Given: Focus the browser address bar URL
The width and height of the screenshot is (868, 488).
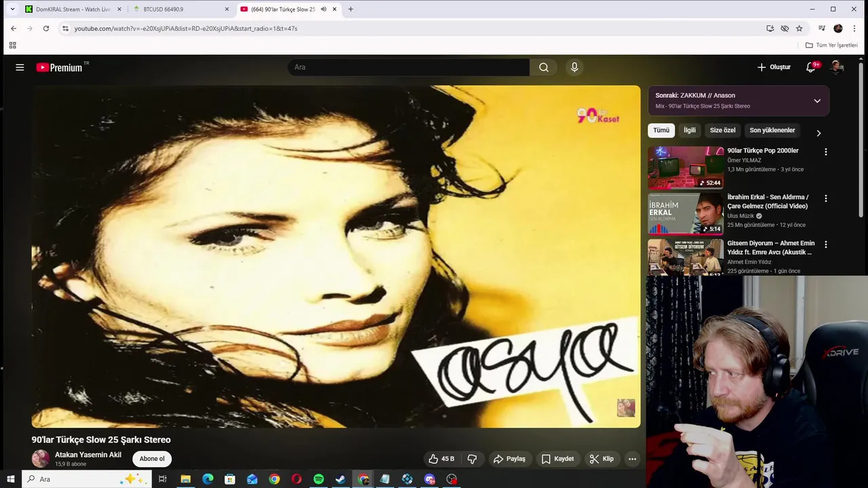Looking at the screenshot, I should pyautogui.click(x=186, y=28).
